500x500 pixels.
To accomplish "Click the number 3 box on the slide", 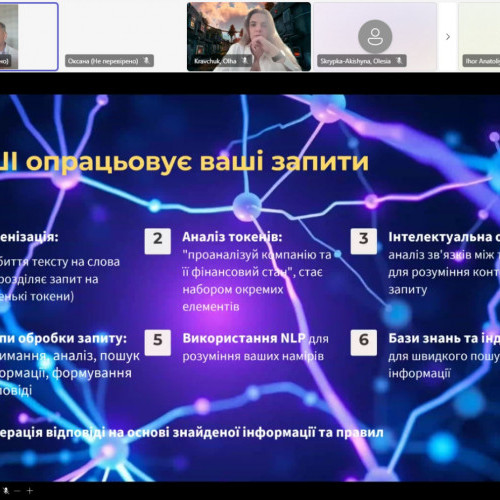I will click(x=364, y=241).
